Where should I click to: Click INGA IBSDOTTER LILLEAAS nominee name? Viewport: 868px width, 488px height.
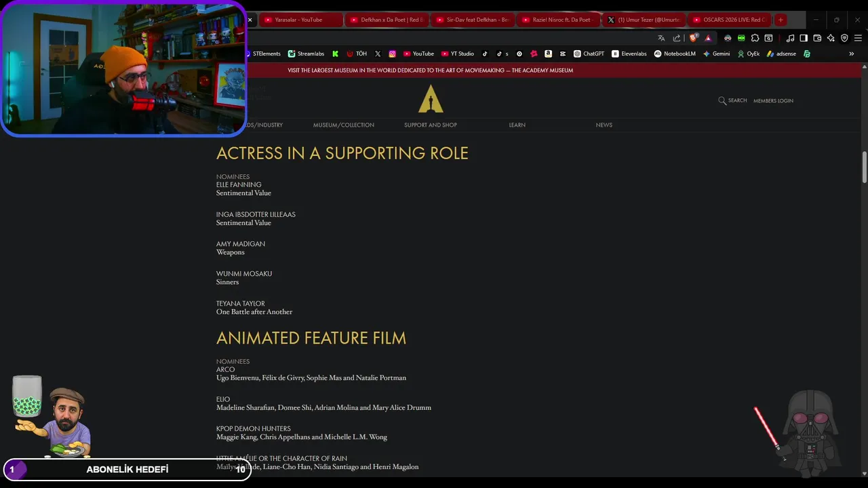pos(256,214)
